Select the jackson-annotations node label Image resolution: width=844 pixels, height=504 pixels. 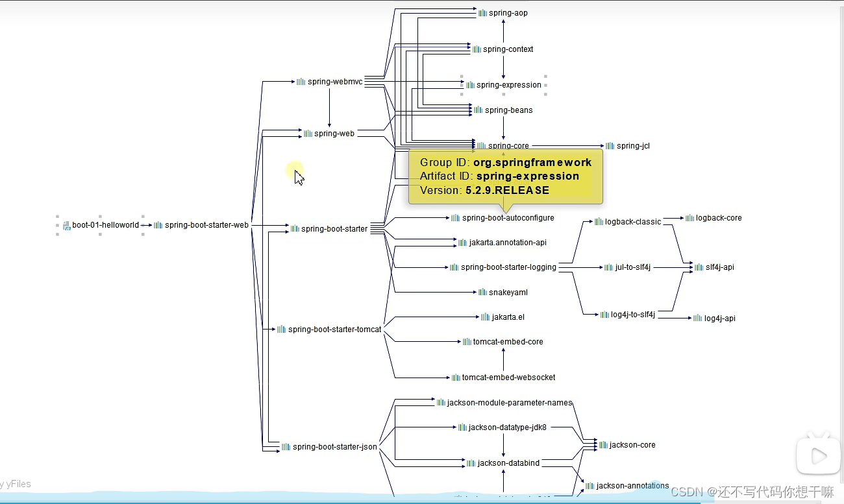coord(633,486)
